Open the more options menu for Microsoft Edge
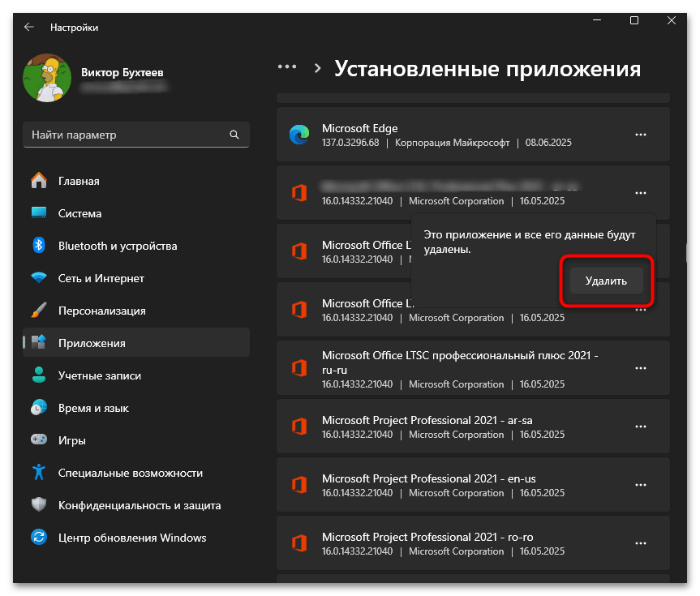Viewport: 700px width, 596px height. coord(641,135)
